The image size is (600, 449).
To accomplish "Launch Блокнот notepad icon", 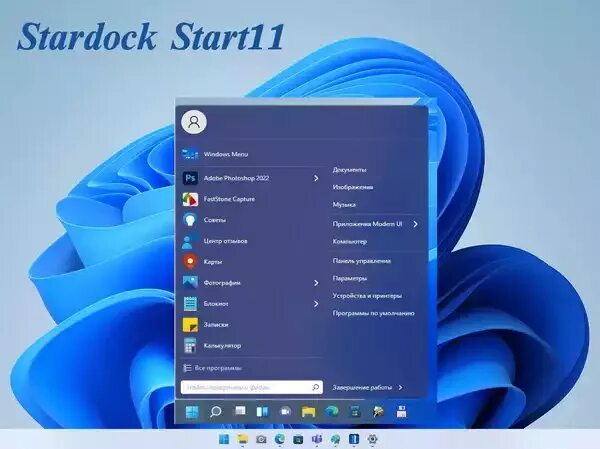I will pyautogui.click(x=190, y=304).
